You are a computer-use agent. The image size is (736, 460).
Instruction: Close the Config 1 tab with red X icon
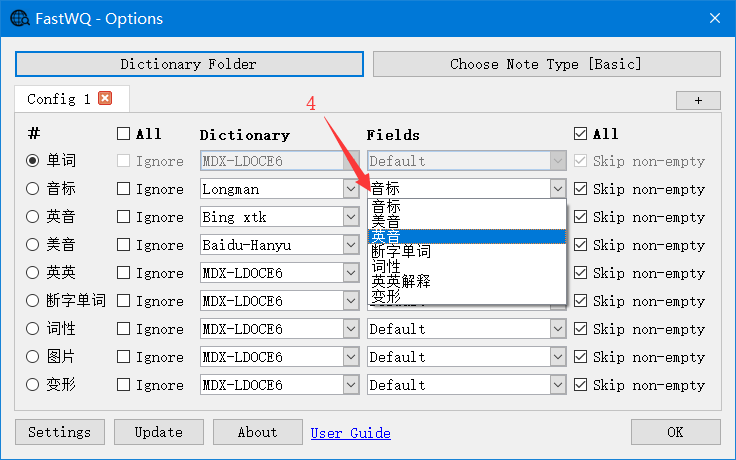105,98
